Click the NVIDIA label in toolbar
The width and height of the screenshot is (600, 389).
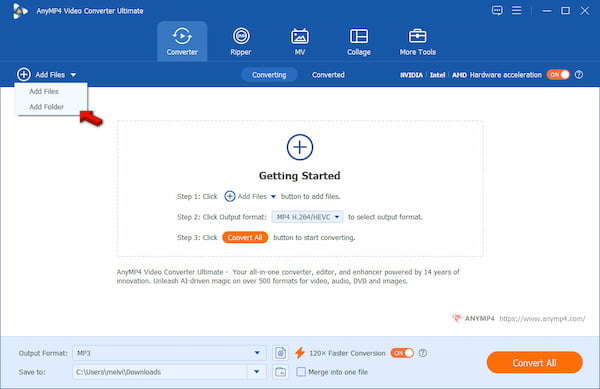(411, 75)
